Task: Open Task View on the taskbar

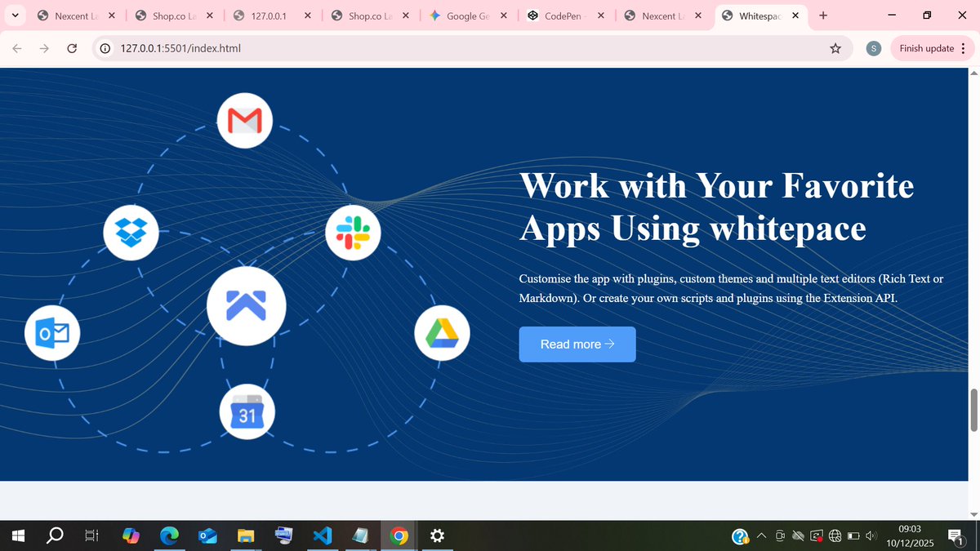Action: click(92, 535)
